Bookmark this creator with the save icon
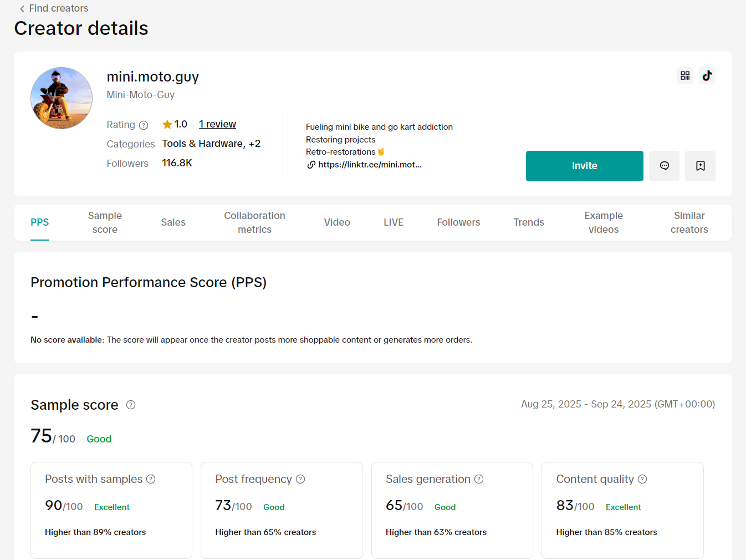 700,166
